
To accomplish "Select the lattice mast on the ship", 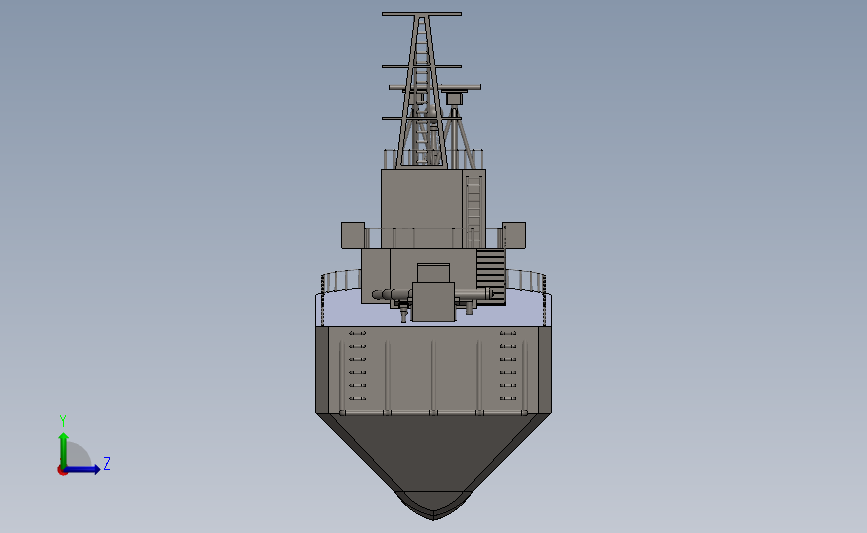I will coord(422,90).
